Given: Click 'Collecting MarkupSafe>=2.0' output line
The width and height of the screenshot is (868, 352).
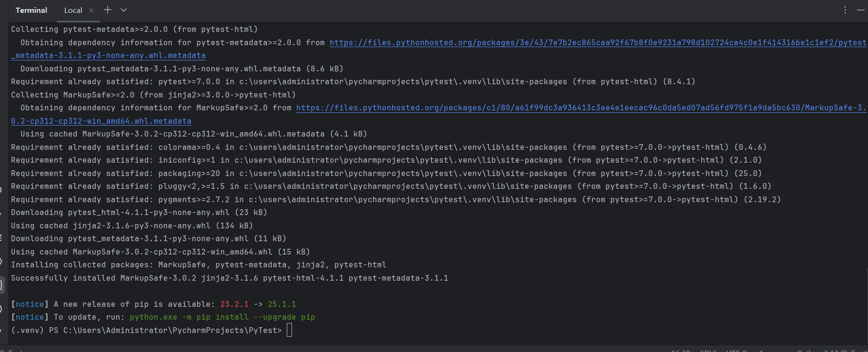Looking at the screenshot, I should 153,95.
